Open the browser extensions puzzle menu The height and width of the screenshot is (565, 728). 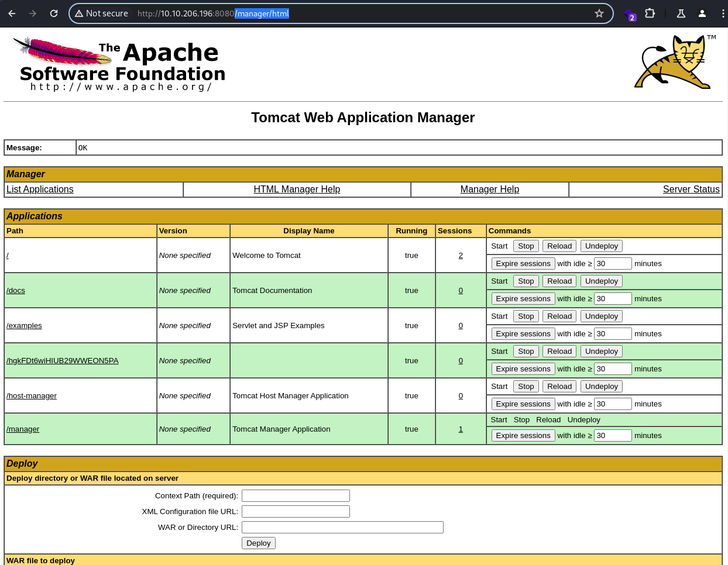(650, 13)
